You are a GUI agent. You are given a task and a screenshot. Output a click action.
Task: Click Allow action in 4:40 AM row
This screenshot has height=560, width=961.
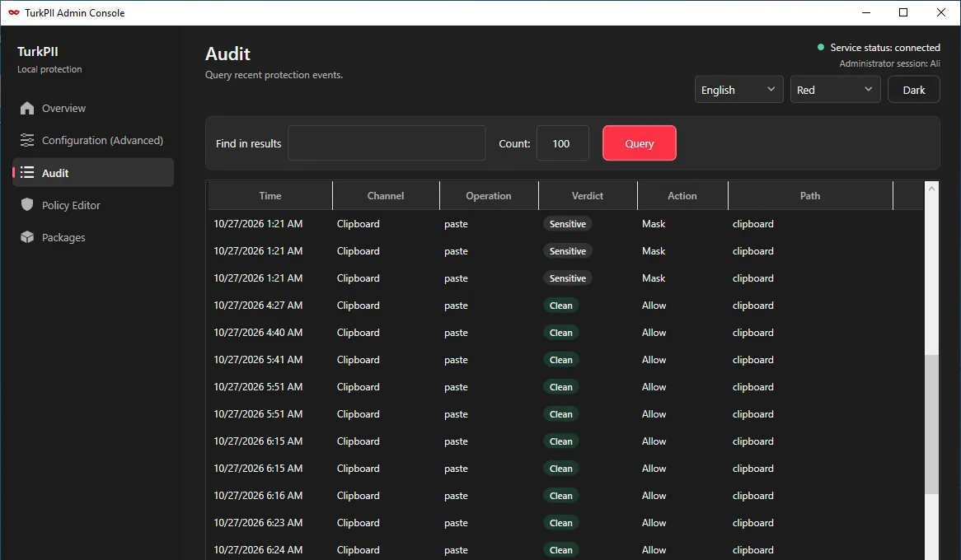pyautogui.click(x=654, y=332)
